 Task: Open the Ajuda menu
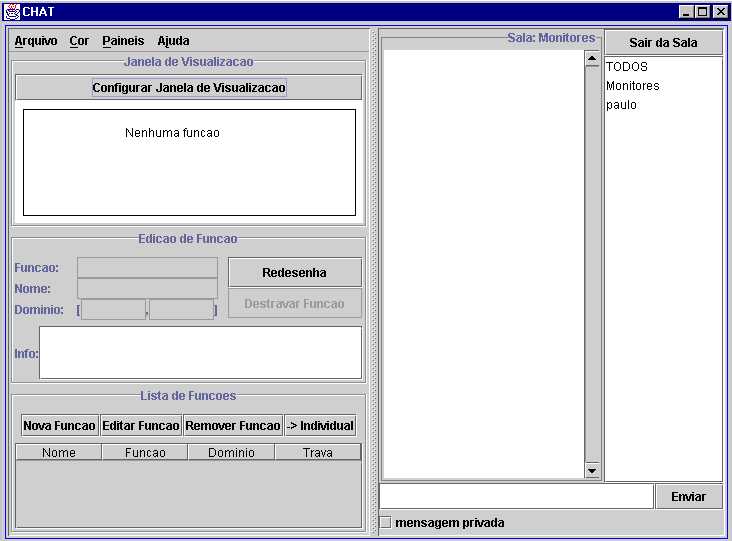tap(173, 41)
